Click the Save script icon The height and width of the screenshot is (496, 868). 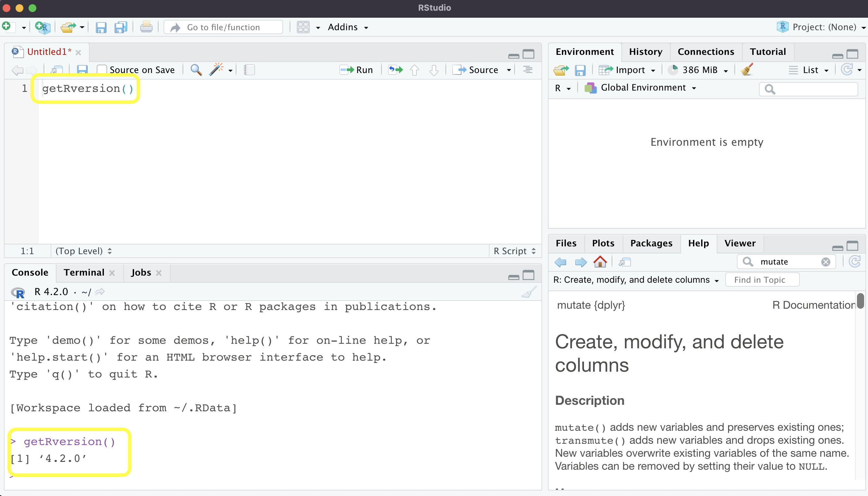pos(83,70)
